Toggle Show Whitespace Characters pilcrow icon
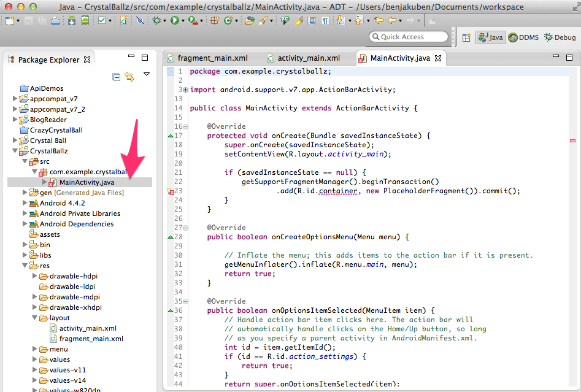This screenshot has height=392, width=581. click(x=324, y=21)
